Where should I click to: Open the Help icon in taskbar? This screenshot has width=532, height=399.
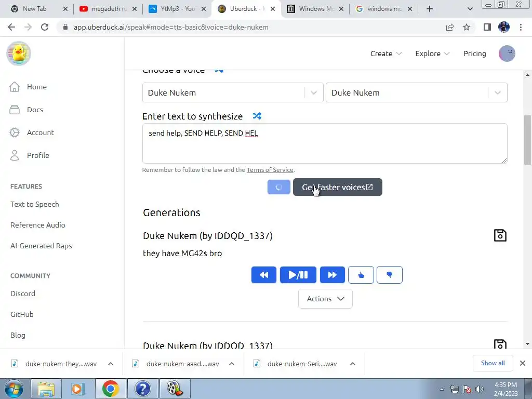(142, 389)
